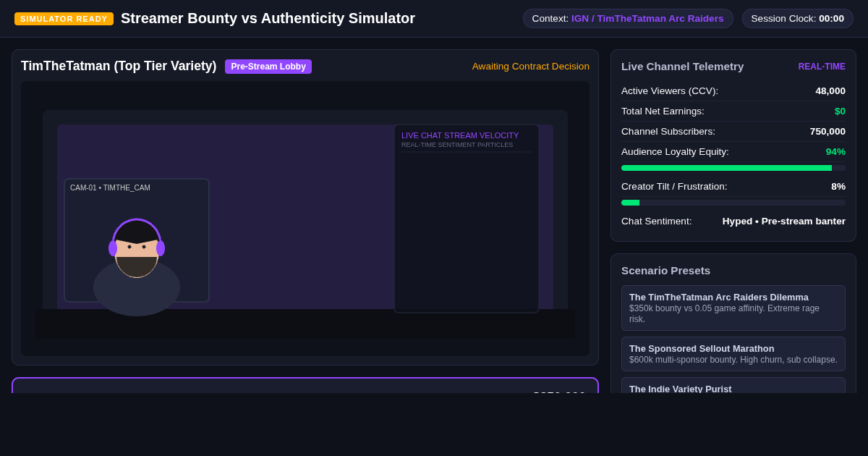Click the Context IGN / TimTheTatman Arc Raiders pill
868x456 pixels.
pyautogui.click(x=628, y=19)
